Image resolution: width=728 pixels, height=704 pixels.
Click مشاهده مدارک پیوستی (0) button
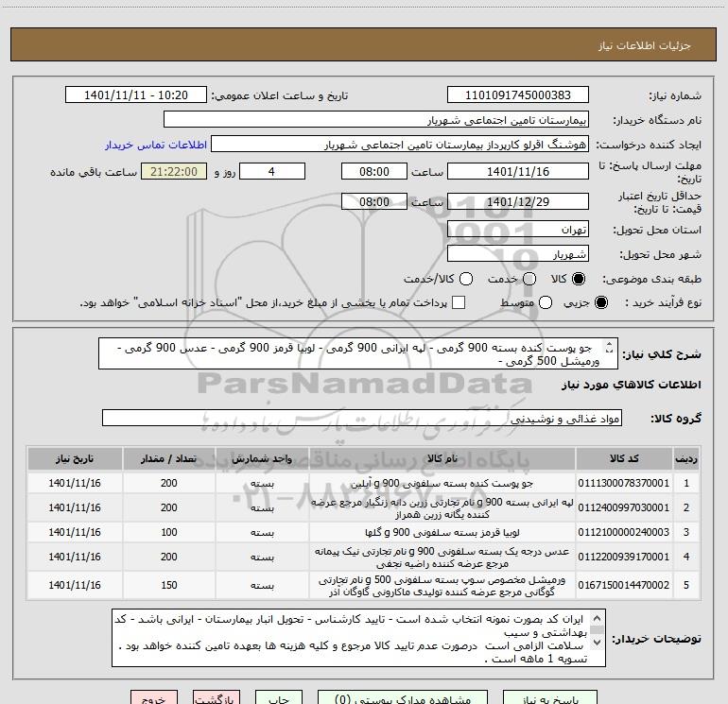403,697
